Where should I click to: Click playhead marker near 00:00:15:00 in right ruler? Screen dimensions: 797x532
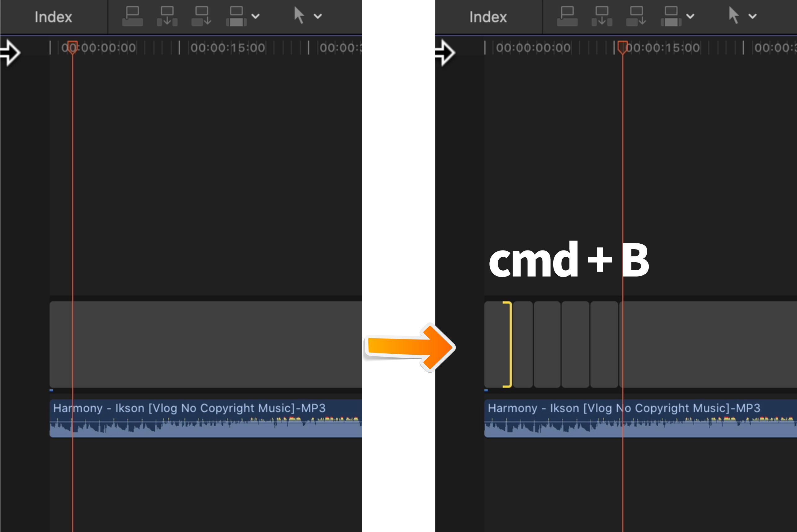tap(622, 47)
